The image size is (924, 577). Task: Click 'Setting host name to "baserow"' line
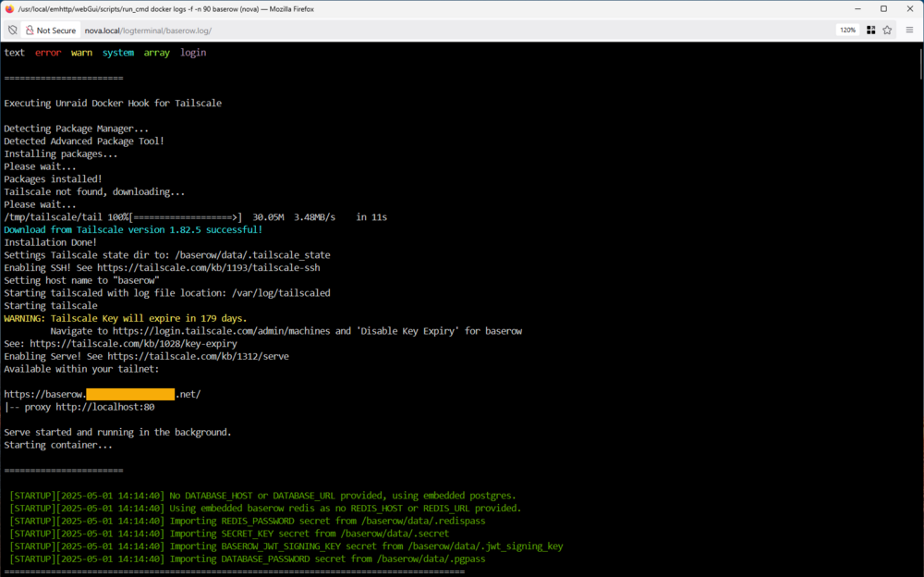(81, 280)
